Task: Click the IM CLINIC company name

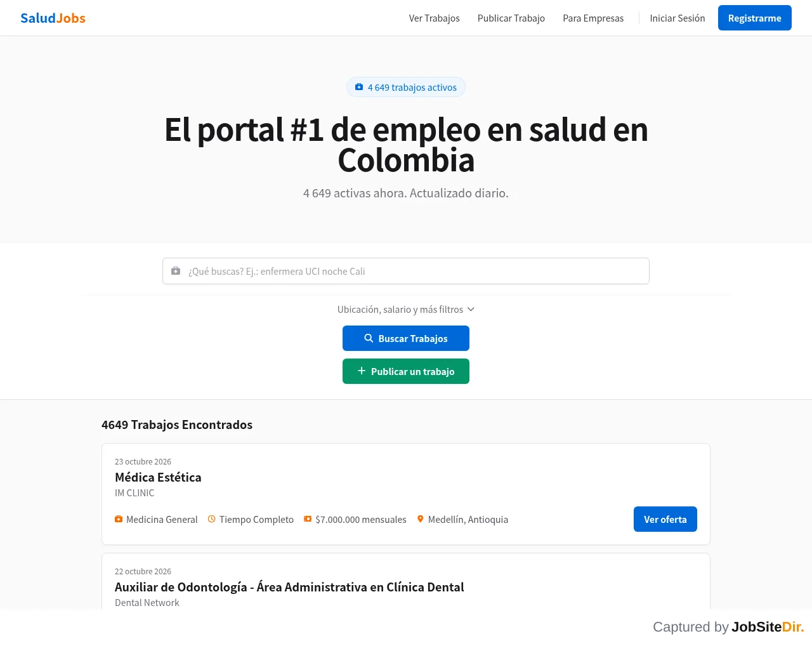Action: point(134,493)
